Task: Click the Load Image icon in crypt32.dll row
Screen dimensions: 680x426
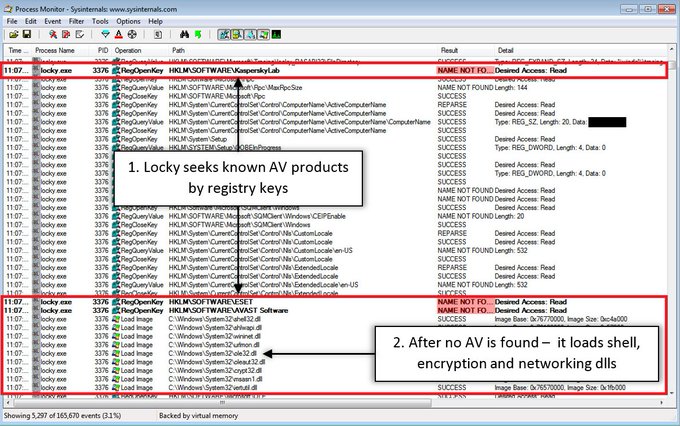Action: [116, 370]
